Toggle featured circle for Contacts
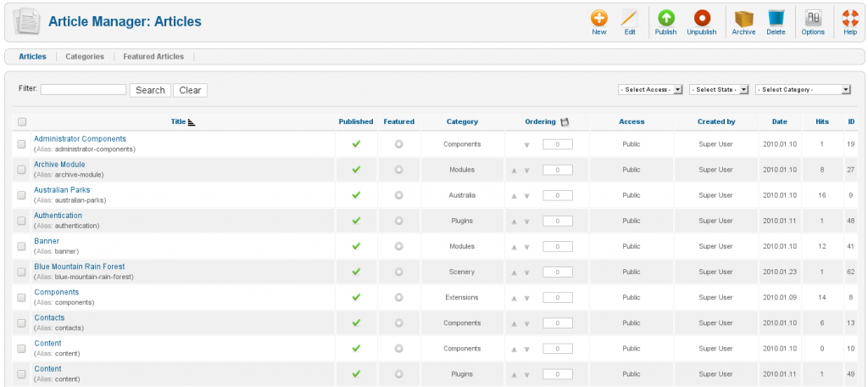 pyautogui.click(x=398, y=322)
